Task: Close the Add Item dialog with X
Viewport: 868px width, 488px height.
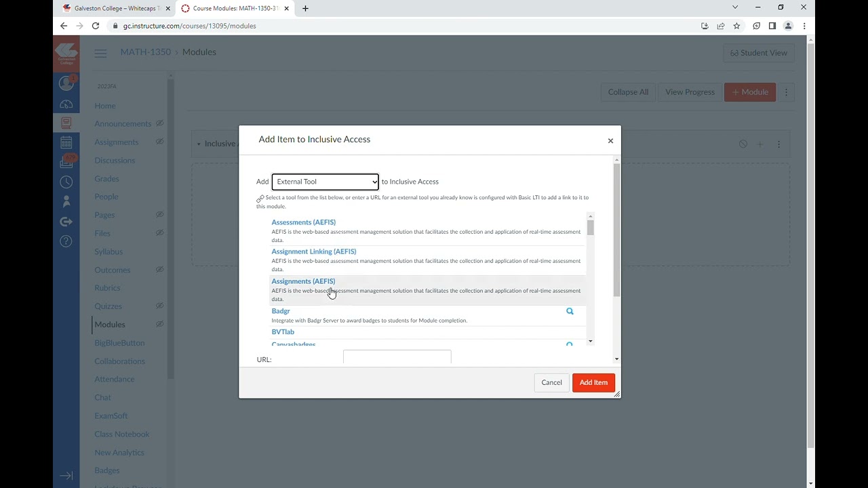Action: tap(610, 141)
